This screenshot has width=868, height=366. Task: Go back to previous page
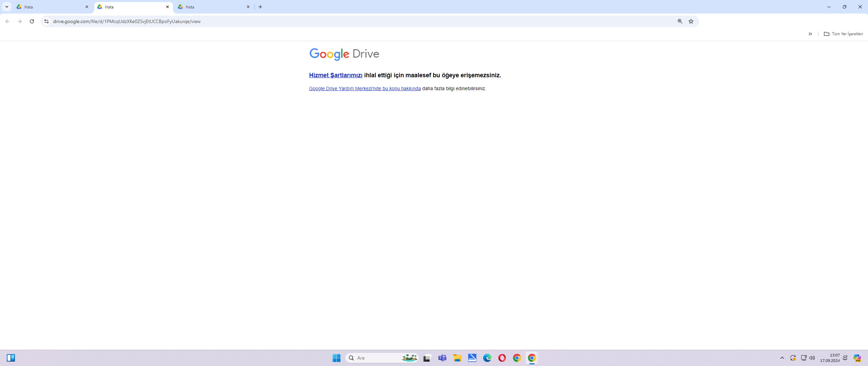pos(7,21)
